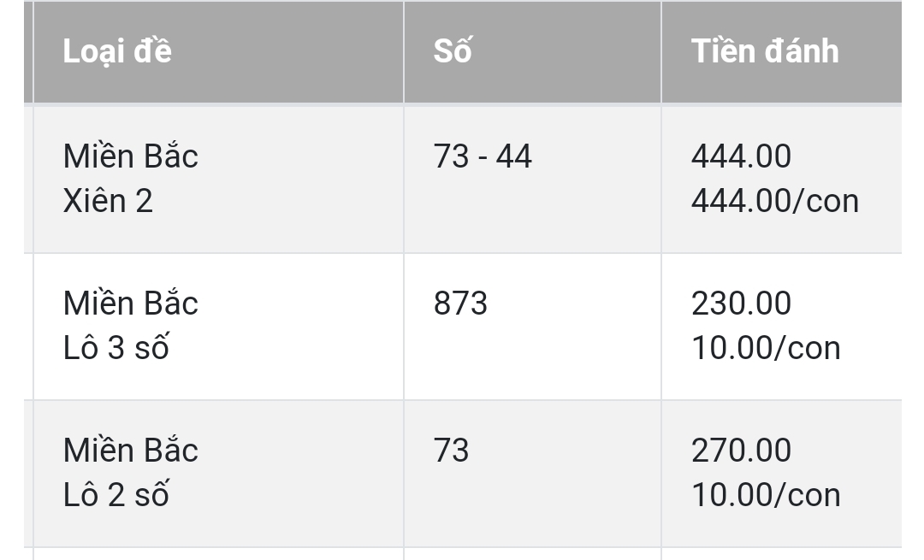Click the Lô 2 số text label
The image size is (924, 560).
click(x=116, y=495)
